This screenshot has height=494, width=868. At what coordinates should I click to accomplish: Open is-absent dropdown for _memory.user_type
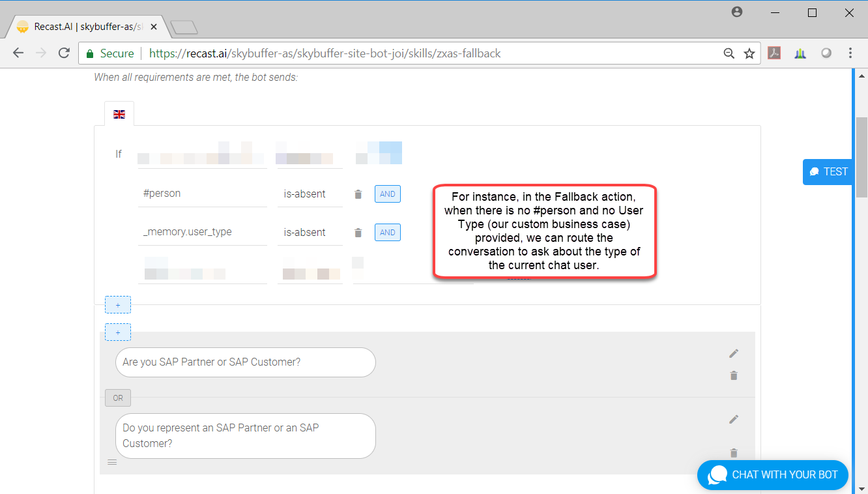[309, 232]
